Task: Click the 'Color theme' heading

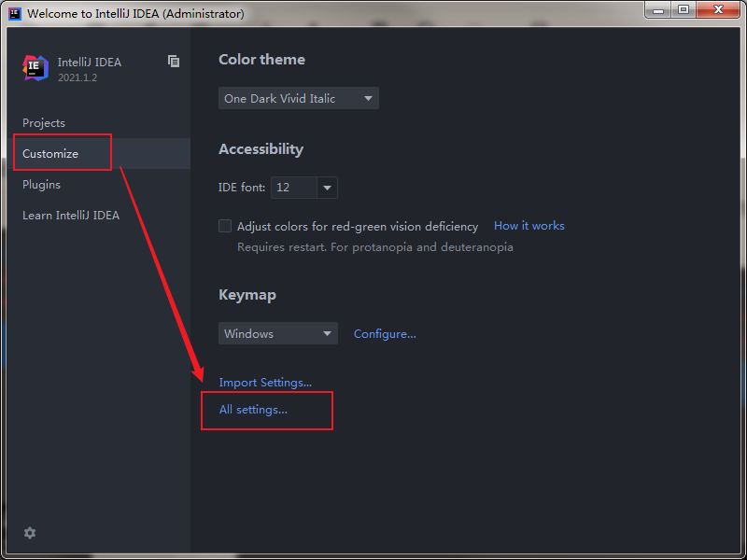Action: 262,60
